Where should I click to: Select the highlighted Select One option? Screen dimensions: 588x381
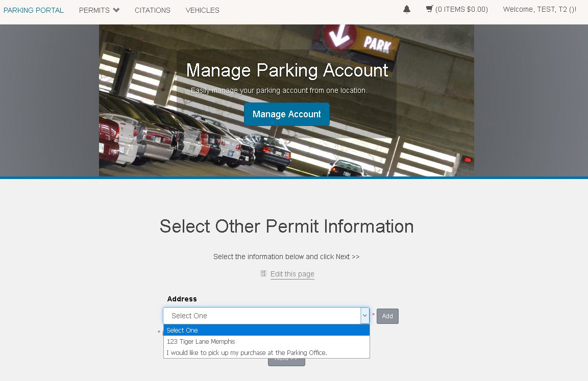[182, 330]
